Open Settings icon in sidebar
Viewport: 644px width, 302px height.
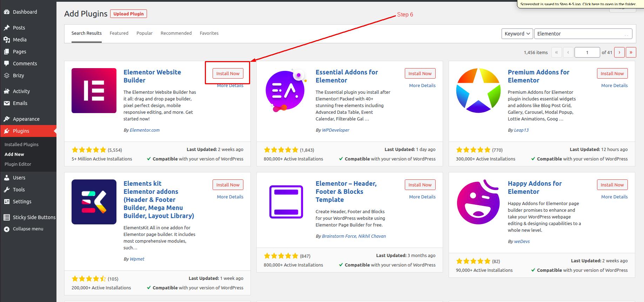(x=6, y=202)
